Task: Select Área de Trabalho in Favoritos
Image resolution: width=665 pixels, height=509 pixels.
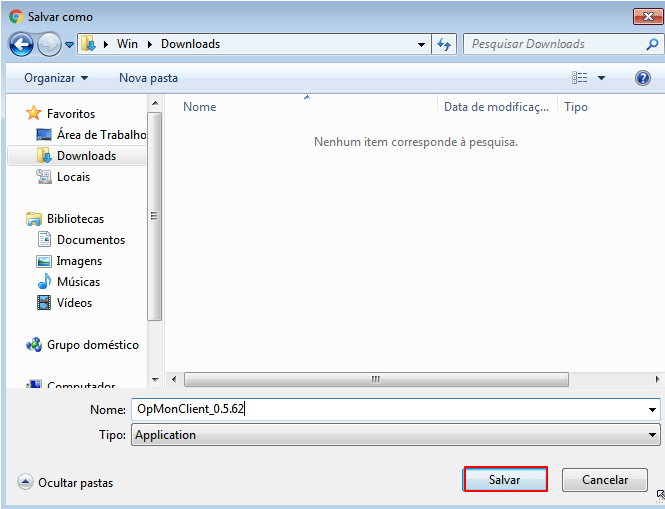Action: pyautogui.click(x=100, y=135)
